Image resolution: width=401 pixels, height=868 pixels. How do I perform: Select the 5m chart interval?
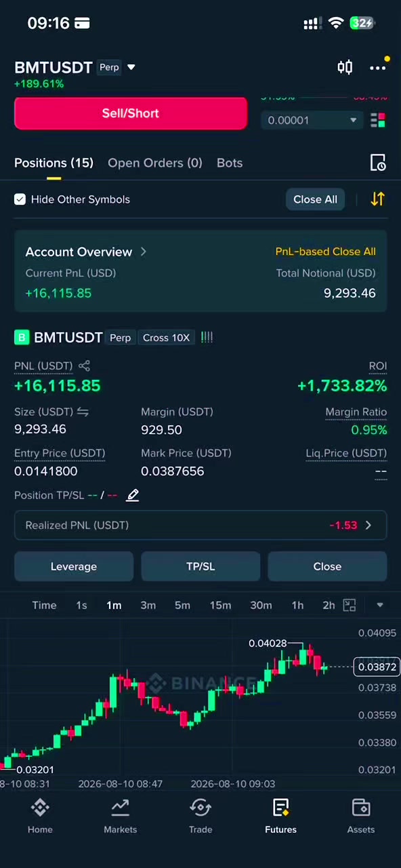(182, 605)
